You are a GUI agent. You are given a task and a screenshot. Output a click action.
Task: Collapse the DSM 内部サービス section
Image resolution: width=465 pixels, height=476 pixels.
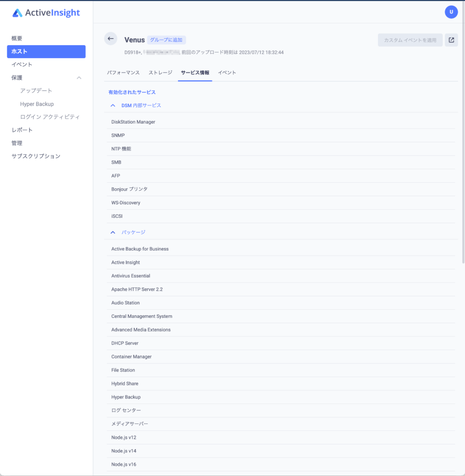113,106
